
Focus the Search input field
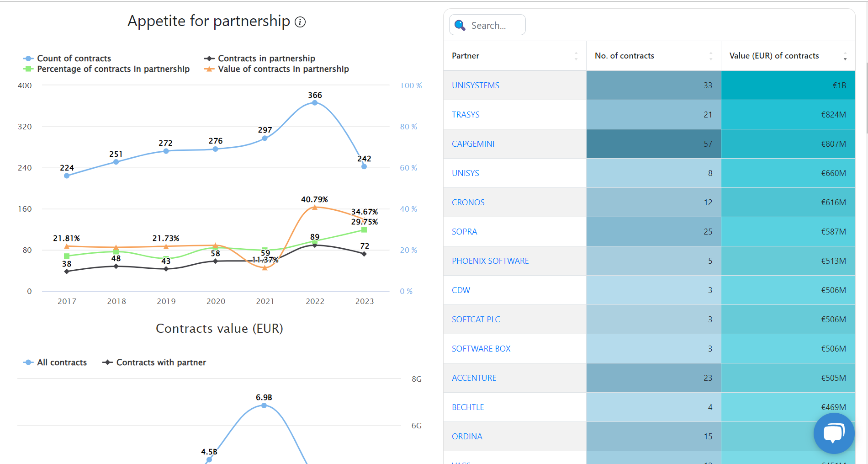pyautogui.click(x=496, y=26)
